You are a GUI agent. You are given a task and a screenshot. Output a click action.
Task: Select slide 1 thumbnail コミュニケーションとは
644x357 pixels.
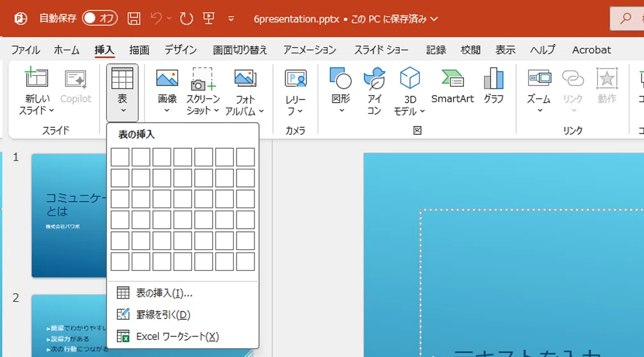click(x=69, y=216)
